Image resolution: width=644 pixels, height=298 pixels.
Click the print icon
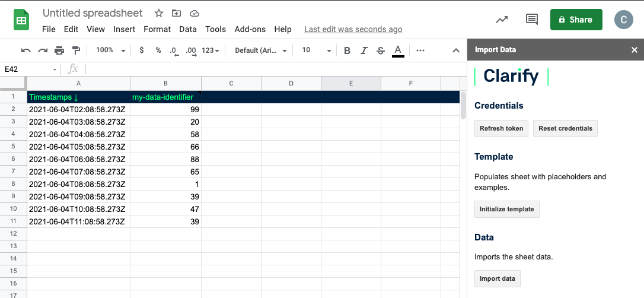tap(59, 50)
